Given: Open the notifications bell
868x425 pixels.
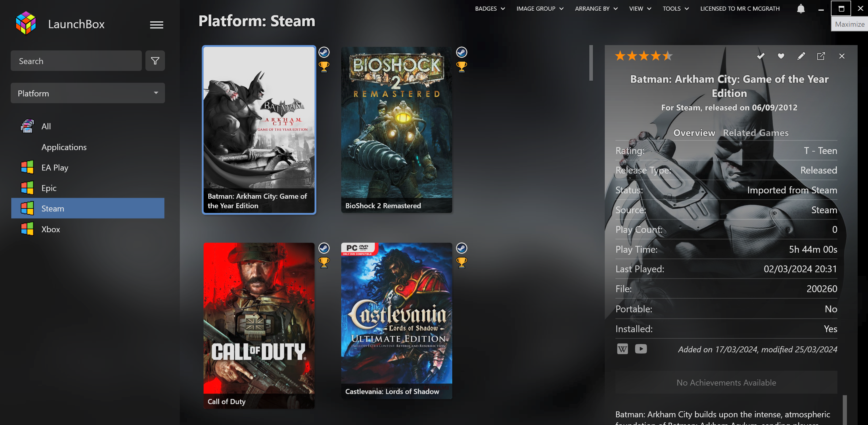Looking at the screenshot, I should click(801, 9).
